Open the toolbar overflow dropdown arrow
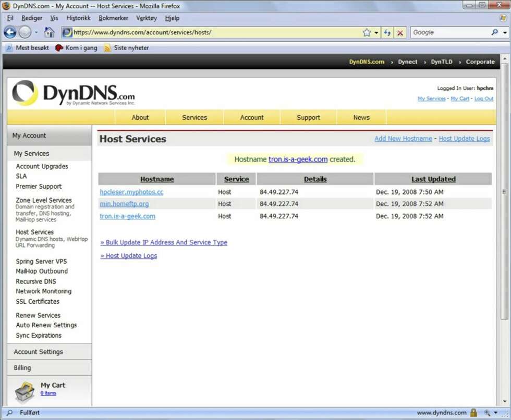This screenshot has height=420, width=511. tap(505, 32)
